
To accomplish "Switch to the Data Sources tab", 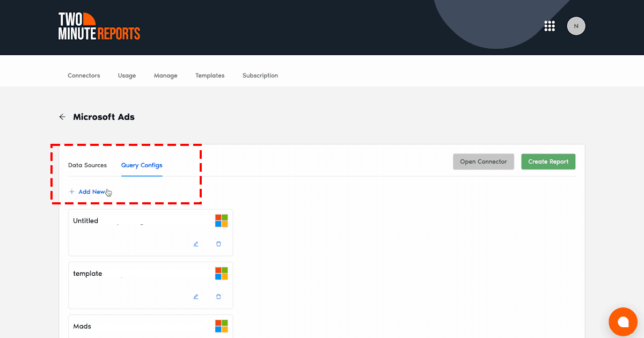I will pos(87,165).
